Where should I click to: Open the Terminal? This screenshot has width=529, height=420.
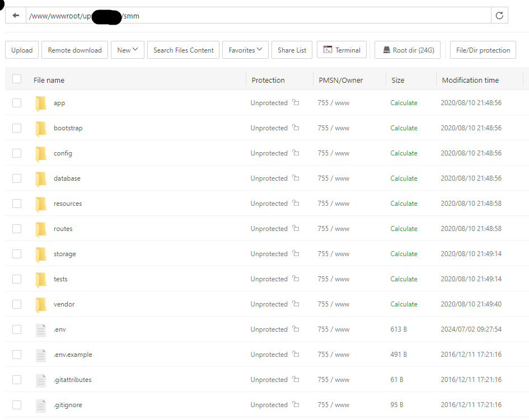[x=341, y=50]
